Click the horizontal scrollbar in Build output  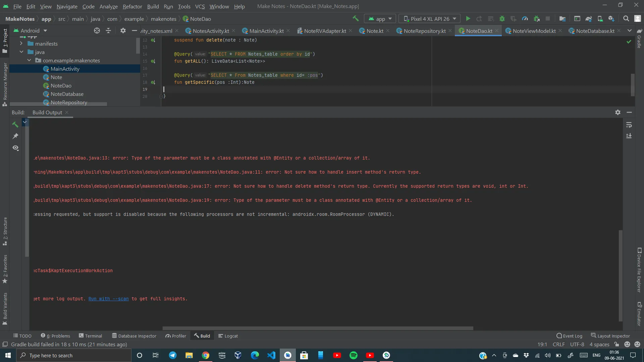click(318, 328)
